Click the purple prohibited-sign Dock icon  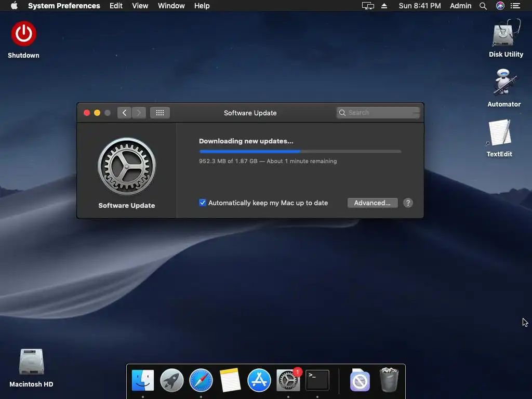(x=360, y=380)
